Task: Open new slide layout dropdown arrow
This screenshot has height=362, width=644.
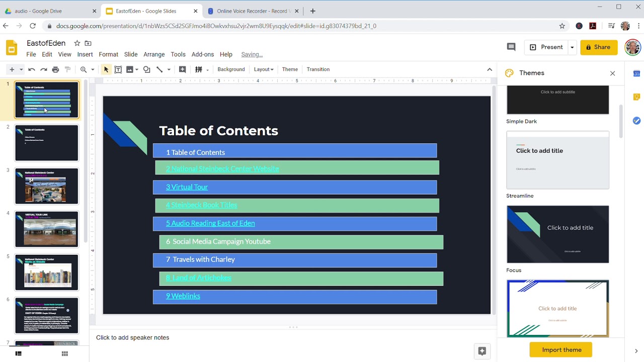Action: click(x=21, y=69)
